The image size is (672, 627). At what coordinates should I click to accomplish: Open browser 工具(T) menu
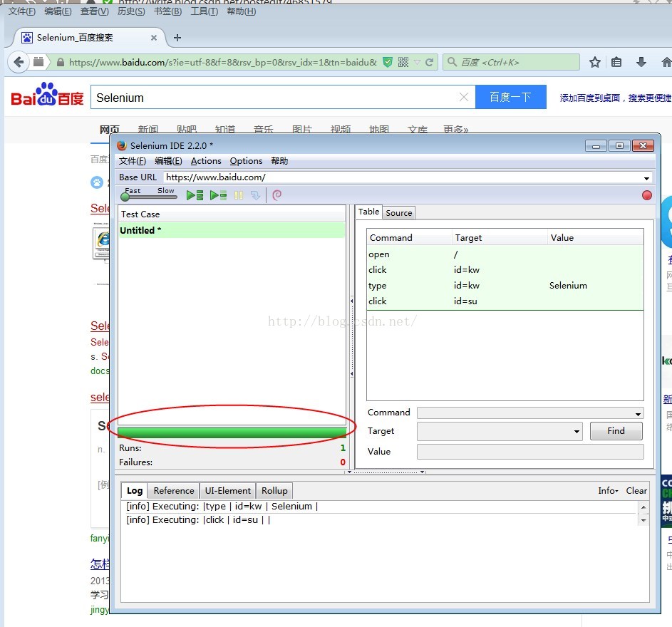pos(204,11)
